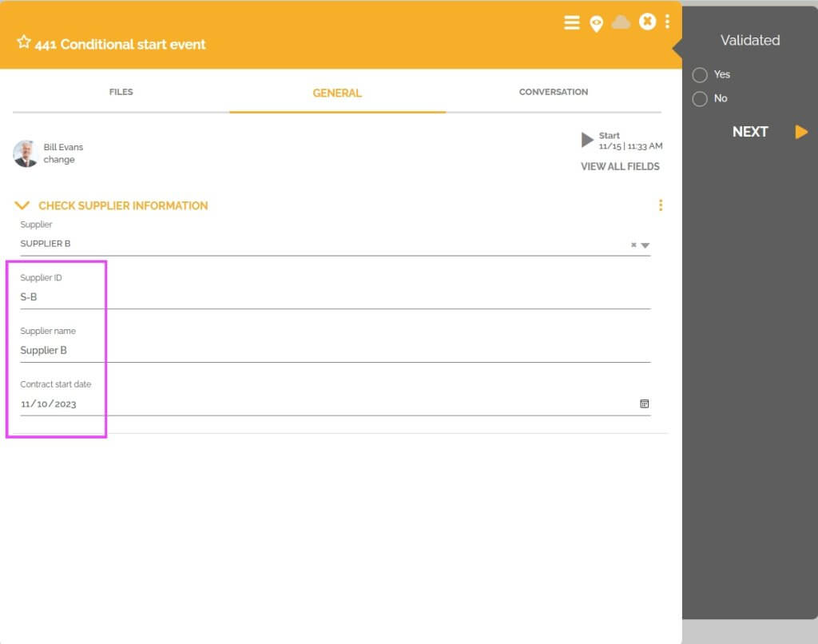Open calendar picker for Contract start date
Screen dimensions: 818x644
(644, 403)
